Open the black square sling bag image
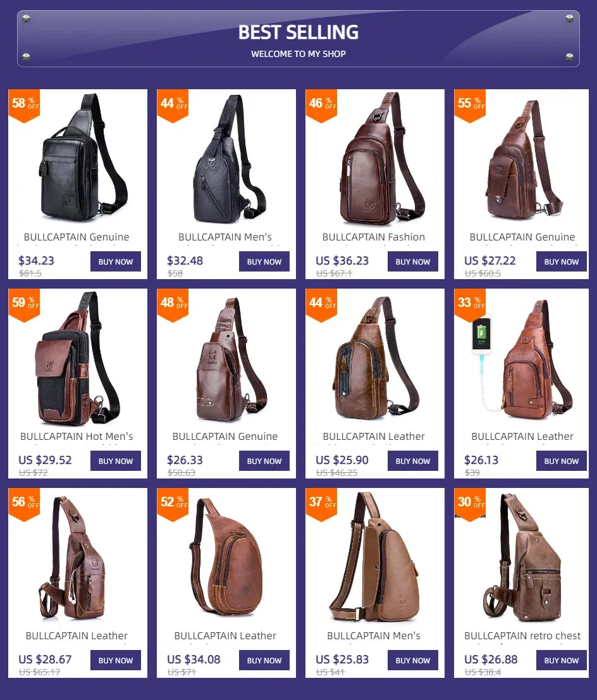The image size is (597, 700). point(78,158)
